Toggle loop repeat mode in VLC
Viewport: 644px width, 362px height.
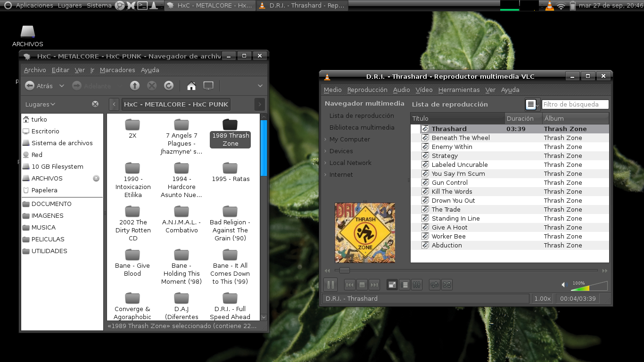pyautogui.click(x=435, y=285)
